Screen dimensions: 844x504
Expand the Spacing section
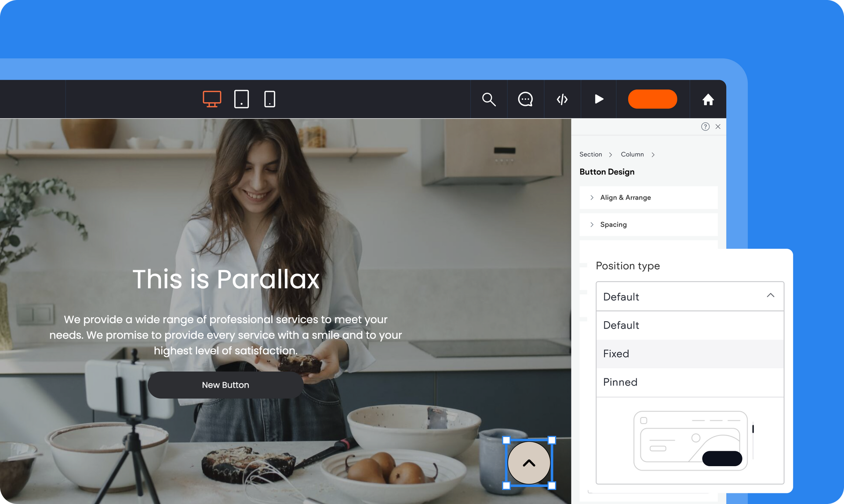(x=614, y=225)
